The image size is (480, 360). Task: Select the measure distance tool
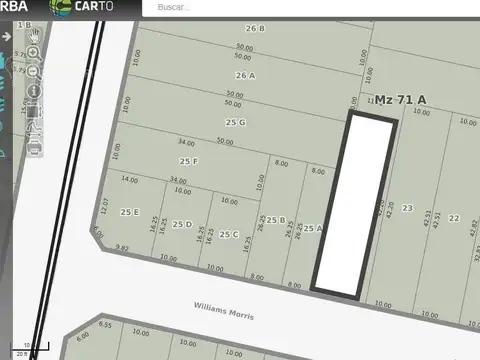click(x=34, y=130)
